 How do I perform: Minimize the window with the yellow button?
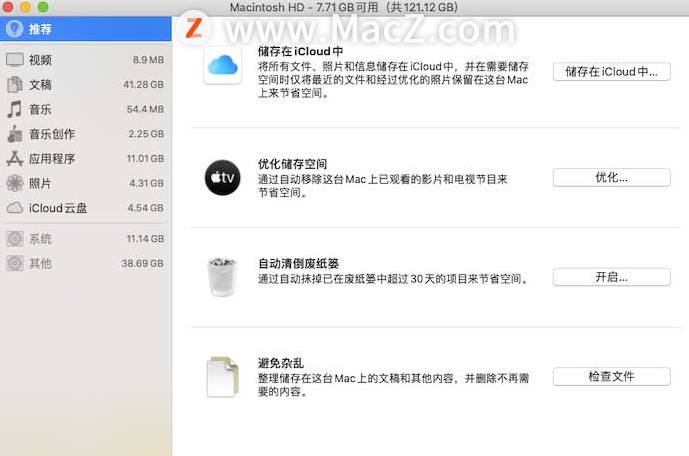pos(25,7)
